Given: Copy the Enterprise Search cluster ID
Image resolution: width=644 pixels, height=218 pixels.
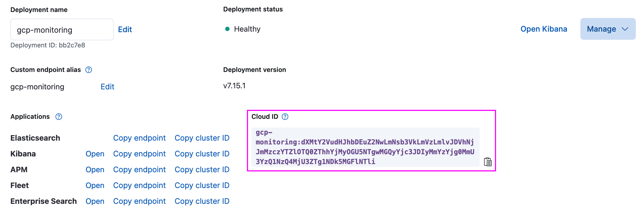Looking at the screenshot, I should [202, 201].
